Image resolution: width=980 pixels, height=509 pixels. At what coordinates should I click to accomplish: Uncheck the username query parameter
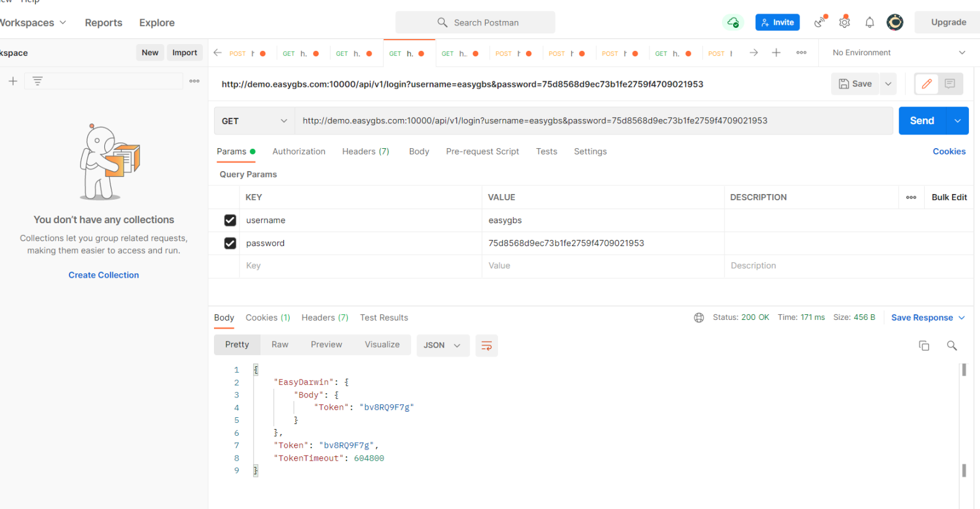(x=230, y=220)
